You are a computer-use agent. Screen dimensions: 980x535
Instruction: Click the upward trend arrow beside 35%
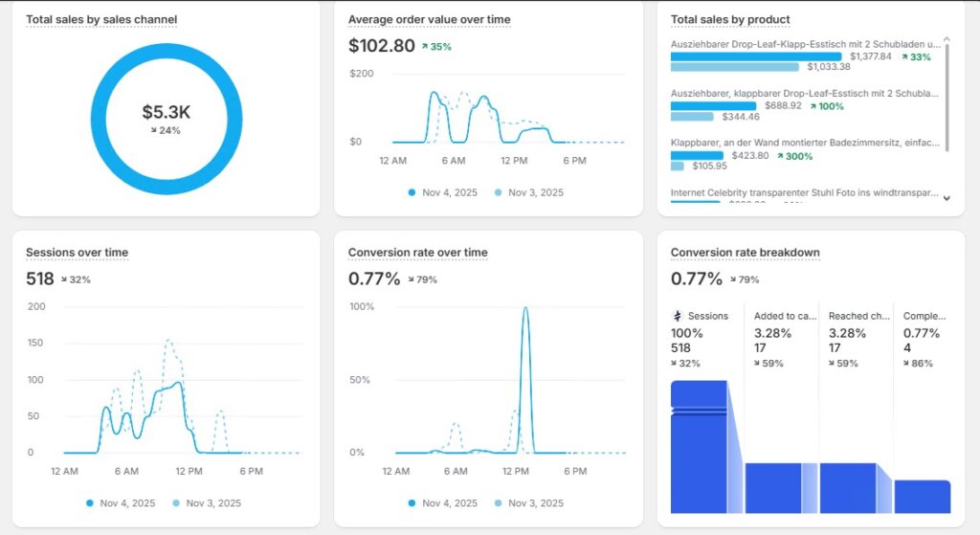[424, 46]
